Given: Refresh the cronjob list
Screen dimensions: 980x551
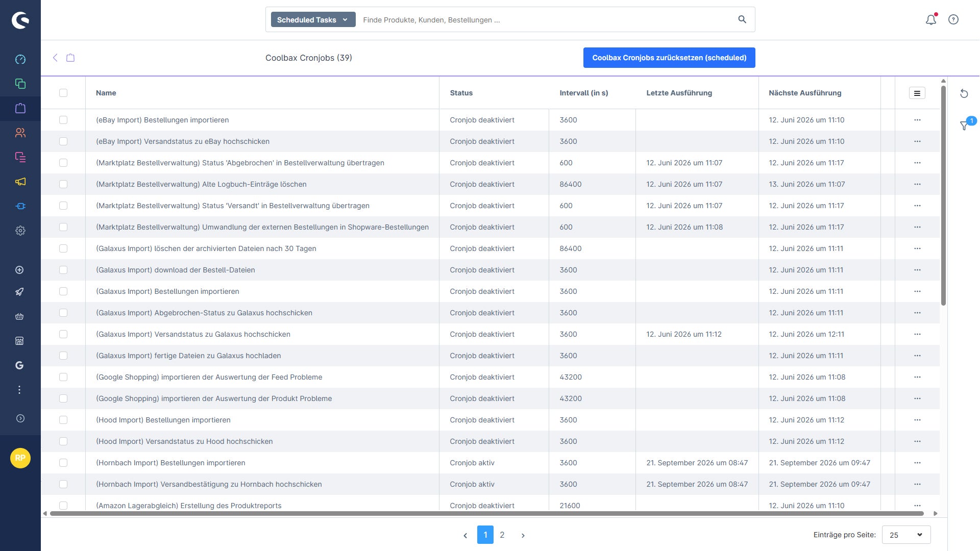Looking at the screenshot, I should [964, 93].
